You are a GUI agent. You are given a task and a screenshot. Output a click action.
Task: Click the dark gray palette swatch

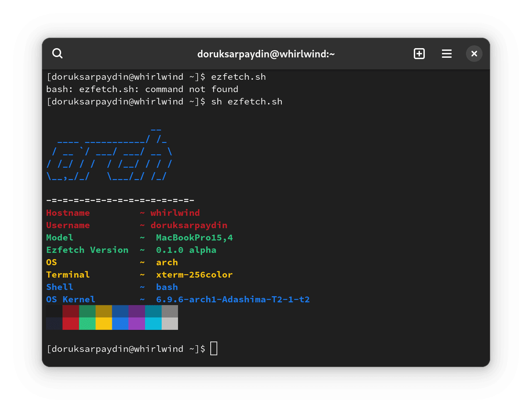tap(170, 311)
